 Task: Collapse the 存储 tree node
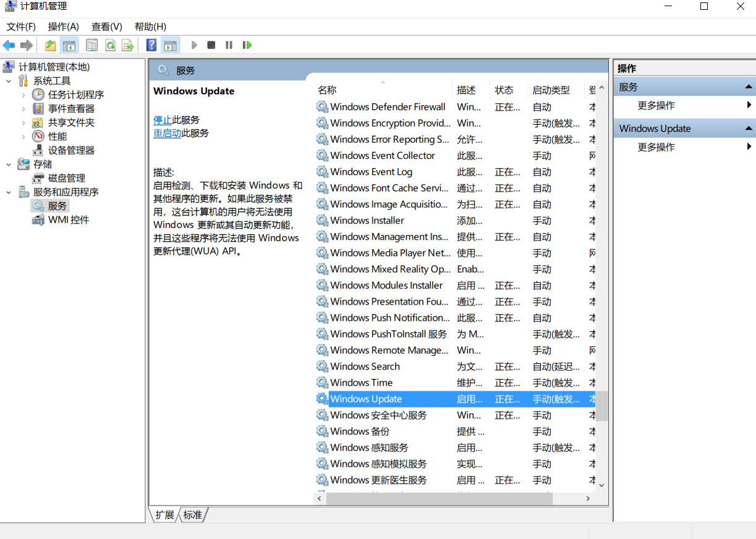[9, 164]
